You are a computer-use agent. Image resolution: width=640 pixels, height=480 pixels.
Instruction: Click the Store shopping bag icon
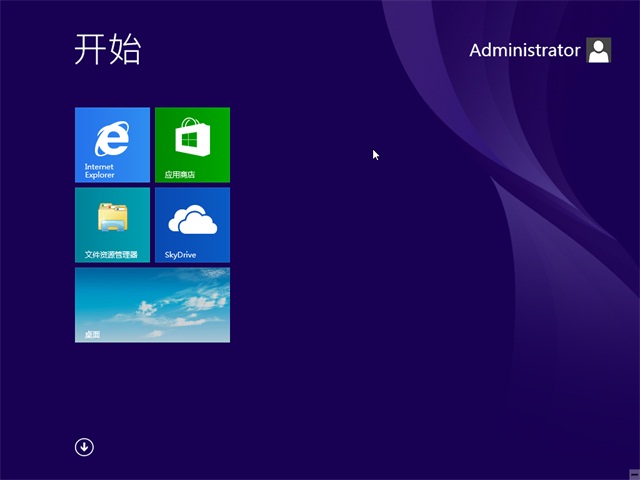pyautogui.click(x=192, y=137)
